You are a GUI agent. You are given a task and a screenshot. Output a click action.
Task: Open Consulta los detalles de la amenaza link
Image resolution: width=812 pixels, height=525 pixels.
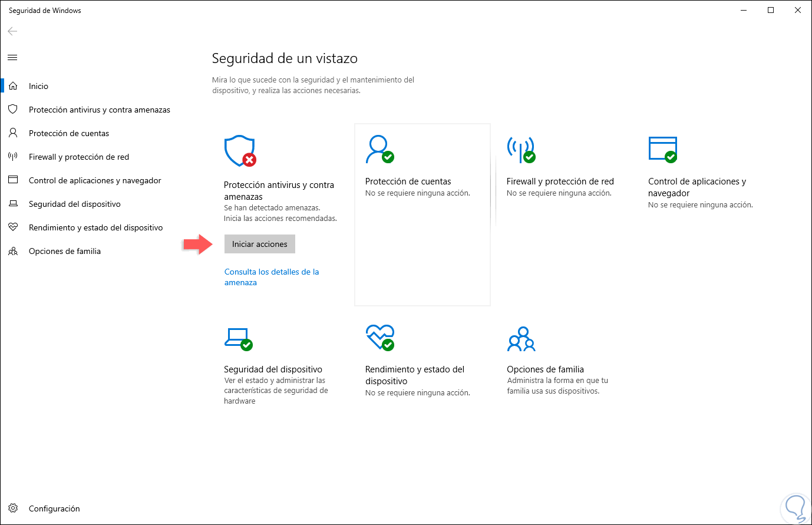(x=272, y=276)
